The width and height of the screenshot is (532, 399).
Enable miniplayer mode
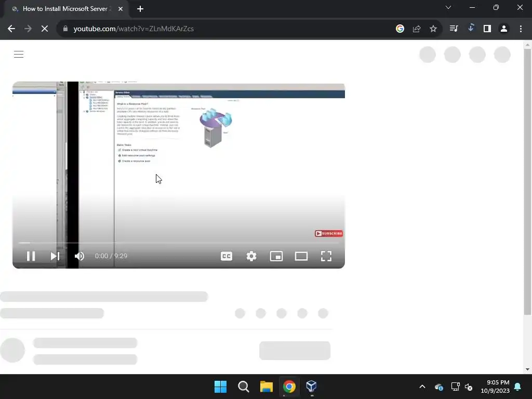tap(276, 256)
